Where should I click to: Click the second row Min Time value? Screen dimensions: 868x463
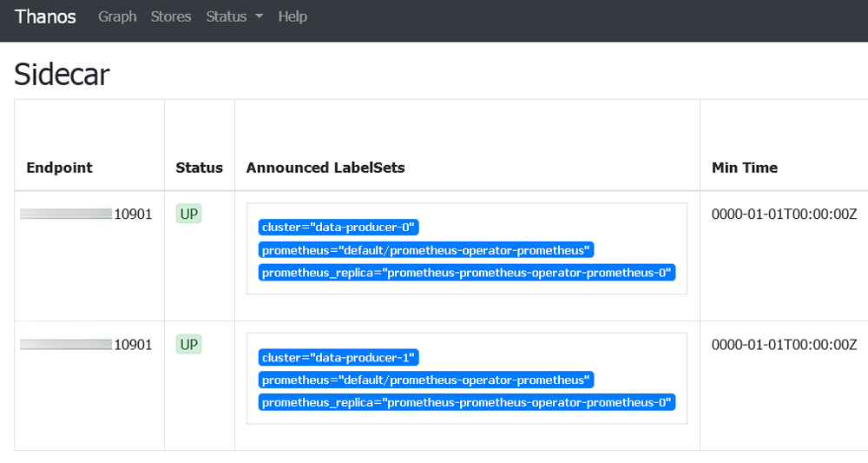click(784, 345)
